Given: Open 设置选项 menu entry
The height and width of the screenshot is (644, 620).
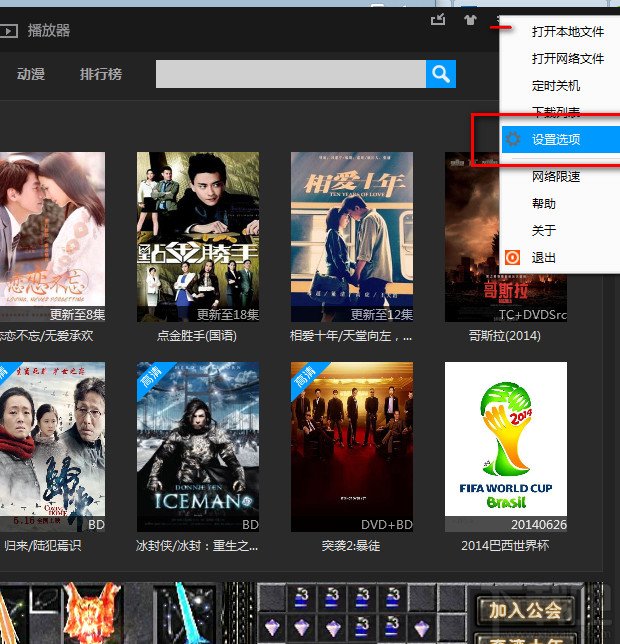Looking at the screenshot, I should click(x=561, y=140).
